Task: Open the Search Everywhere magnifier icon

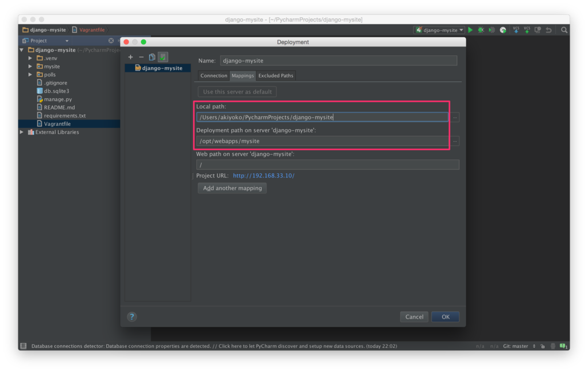Action: (x=564, y=30)
